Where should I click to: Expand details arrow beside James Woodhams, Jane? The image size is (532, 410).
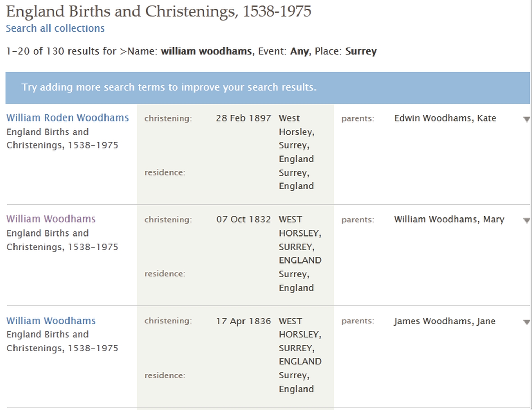(526, 322)
